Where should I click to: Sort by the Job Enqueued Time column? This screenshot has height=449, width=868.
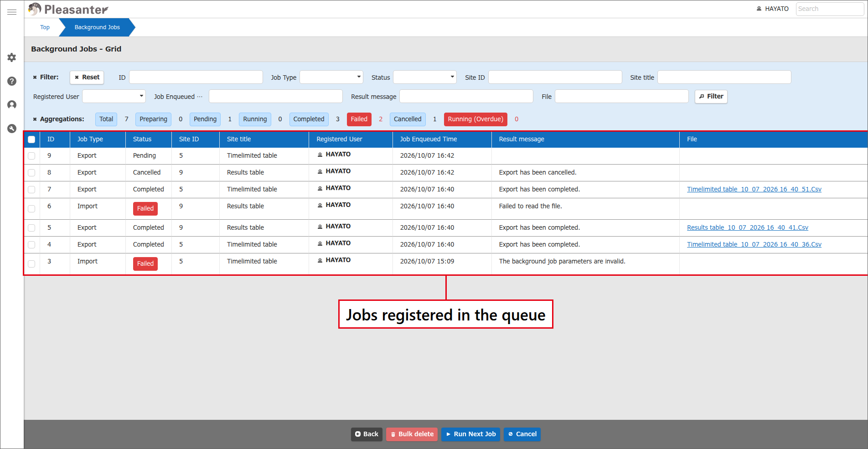click(442, 139)
